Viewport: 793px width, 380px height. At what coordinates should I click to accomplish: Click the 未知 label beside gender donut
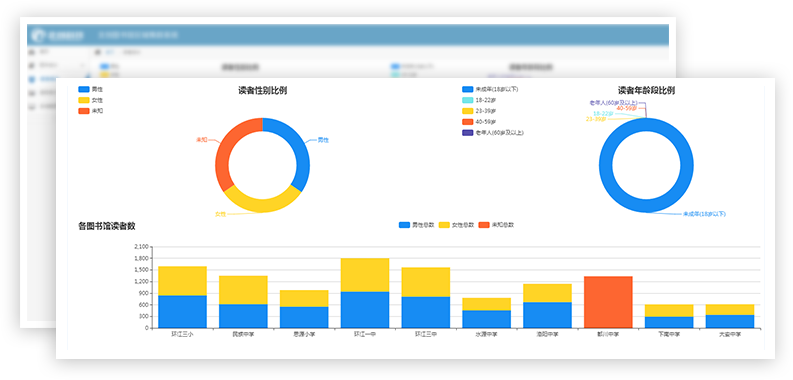click(202, 139)
